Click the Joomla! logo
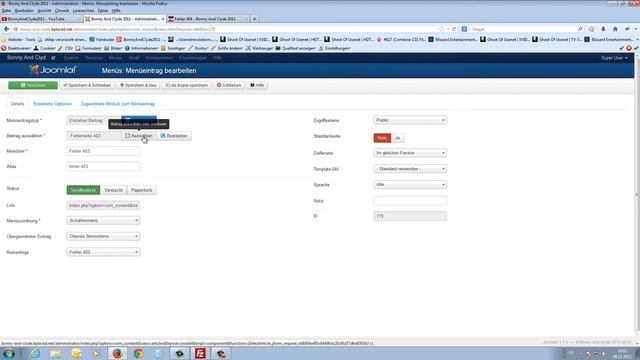Screen dimensions: 640x360 (x=53, y=70)
